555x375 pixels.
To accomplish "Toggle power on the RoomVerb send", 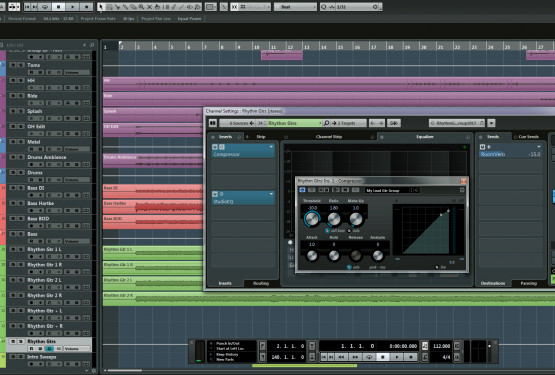I will tap(482, 147).
